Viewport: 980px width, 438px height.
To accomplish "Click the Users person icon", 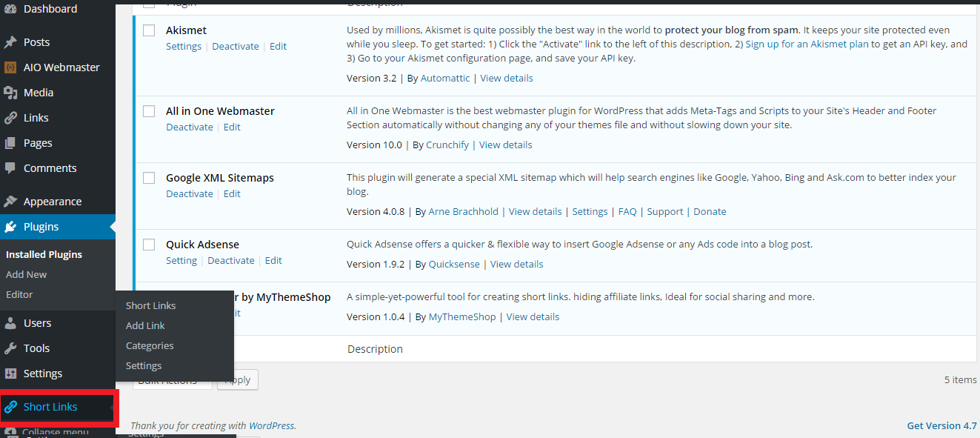I will point(10,323).
